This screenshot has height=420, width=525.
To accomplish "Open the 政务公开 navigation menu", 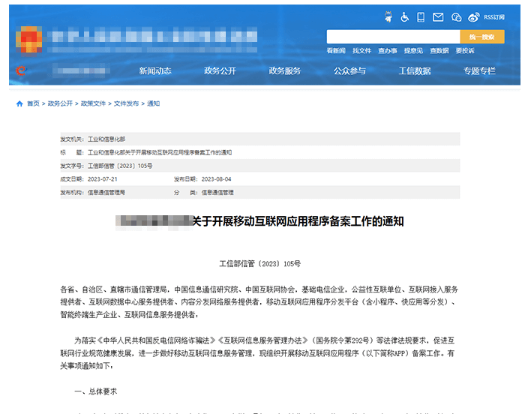I will pos(220,71).
